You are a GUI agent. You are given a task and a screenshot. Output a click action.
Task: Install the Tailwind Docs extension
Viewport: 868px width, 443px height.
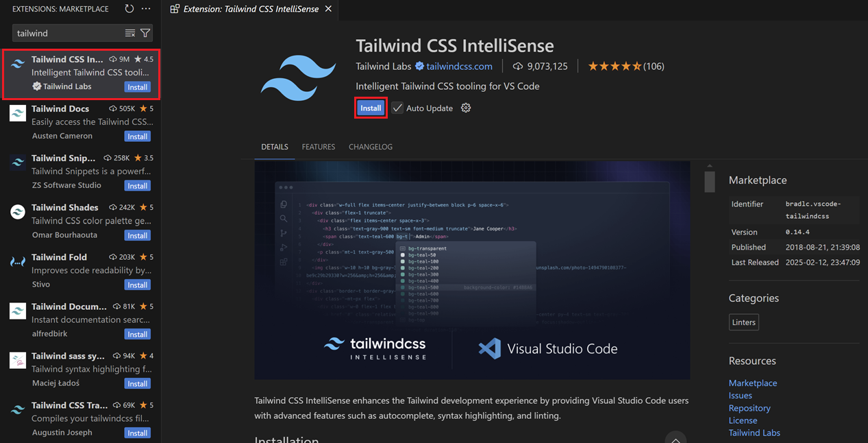point(138,136)
